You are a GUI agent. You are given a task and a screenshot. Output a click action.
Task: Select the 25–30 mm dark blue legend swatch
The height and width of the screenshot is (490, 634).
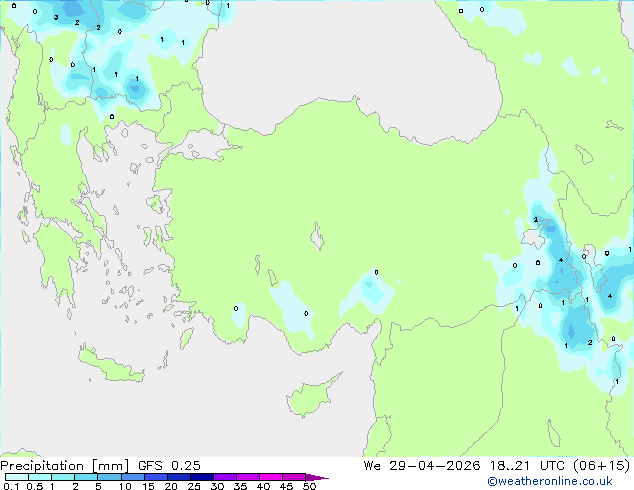coord(202,477)
